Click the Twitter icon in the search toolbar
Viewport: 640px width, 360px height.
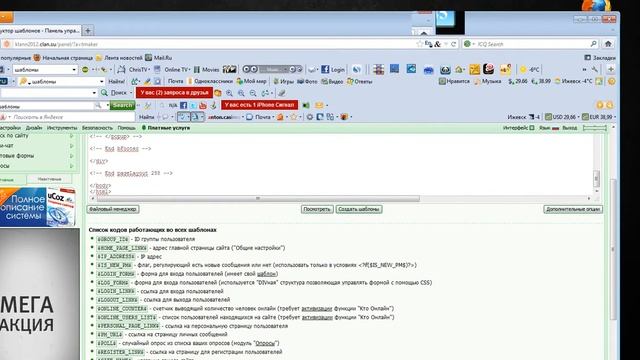click(193, 105)
